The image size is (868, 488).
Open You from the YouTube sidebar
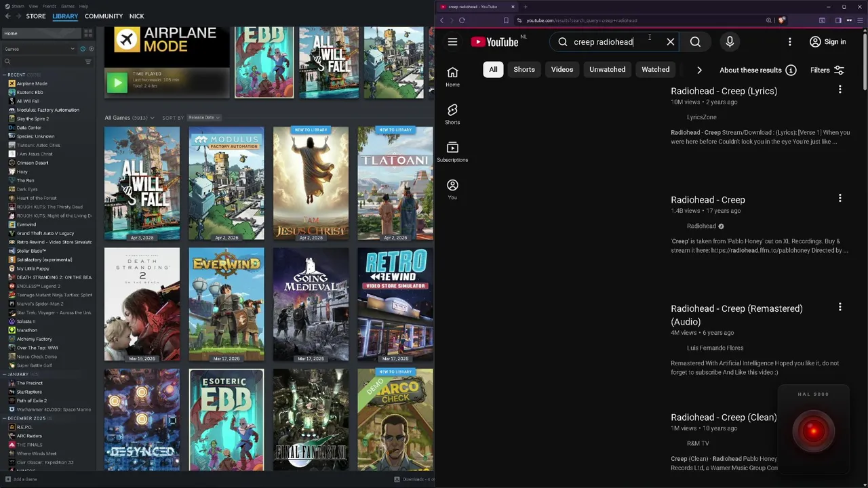(452, 190)
